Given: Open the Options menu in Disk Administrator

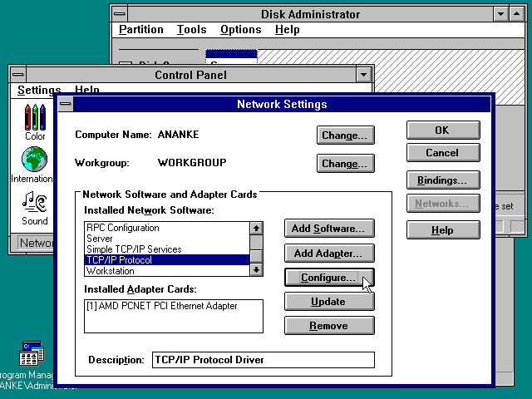Looking at the screenshot, I should (240, 30).
